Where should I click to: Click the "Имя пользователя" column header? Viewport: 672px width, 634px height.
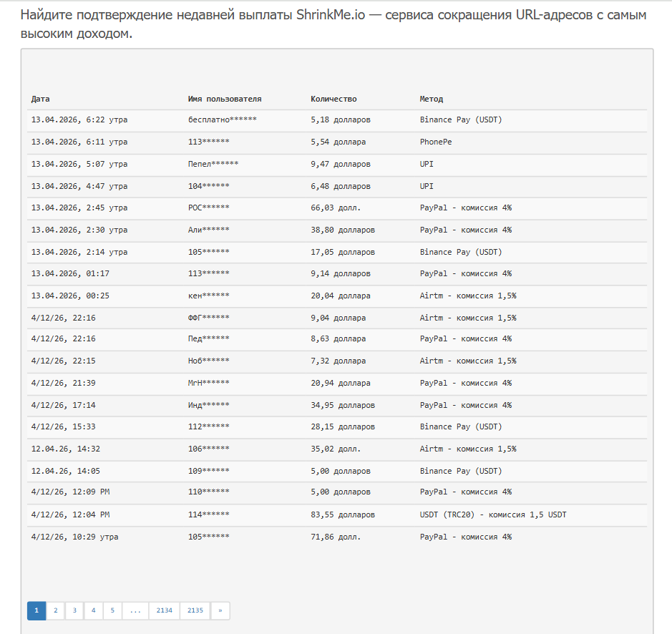[x=225, y=99]
